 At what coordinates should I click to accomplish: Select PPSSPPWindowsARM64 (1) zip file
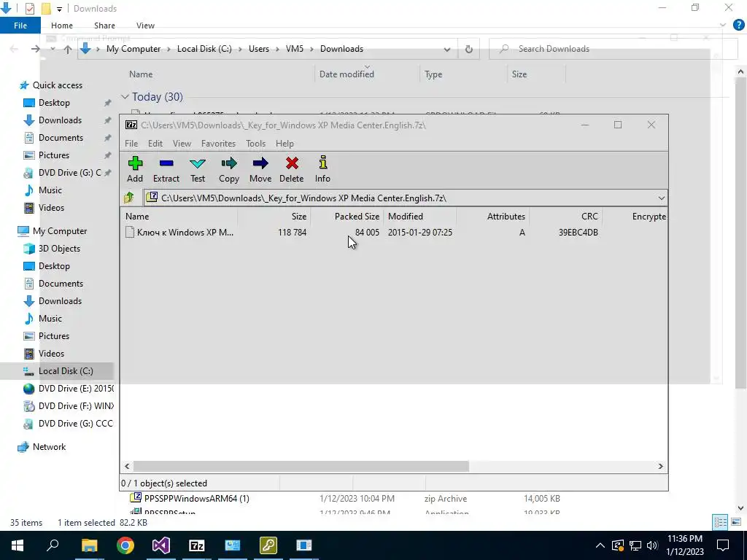[x=196, y=499]
